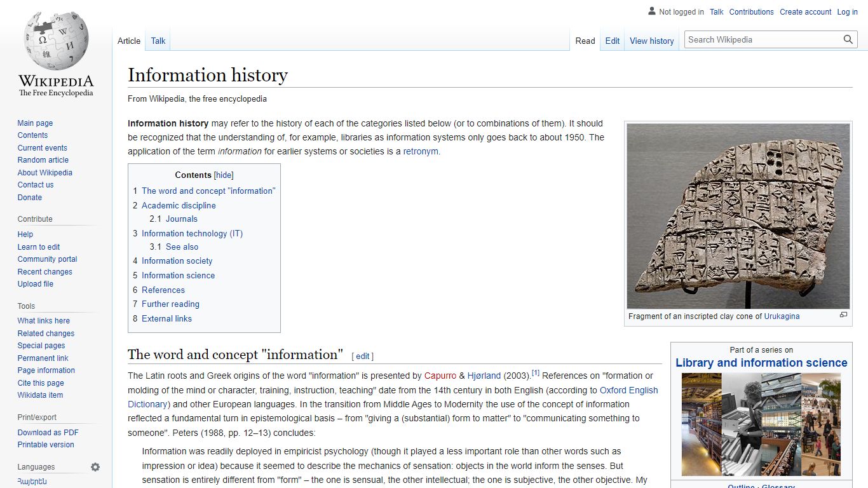The width and height of the screenshot is (868, 488).
Task: Open the Wikidata item
Action: click(40, 395)
